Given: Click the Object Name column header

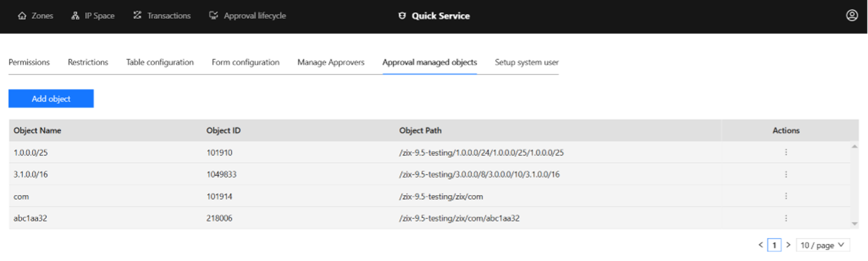Looking at the screenshot, I should 37,130.
